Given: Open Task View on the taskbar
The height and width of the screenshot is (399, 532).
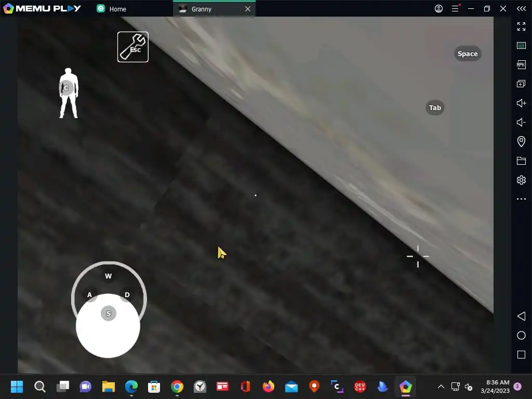Looking at the screenshot, I should 63,387.
